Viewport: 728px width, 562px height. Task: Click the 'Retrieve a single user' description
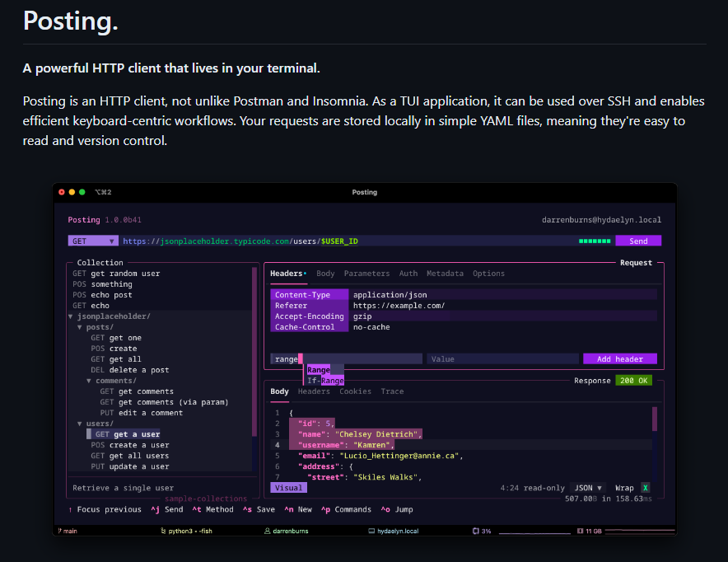point(123,488)
